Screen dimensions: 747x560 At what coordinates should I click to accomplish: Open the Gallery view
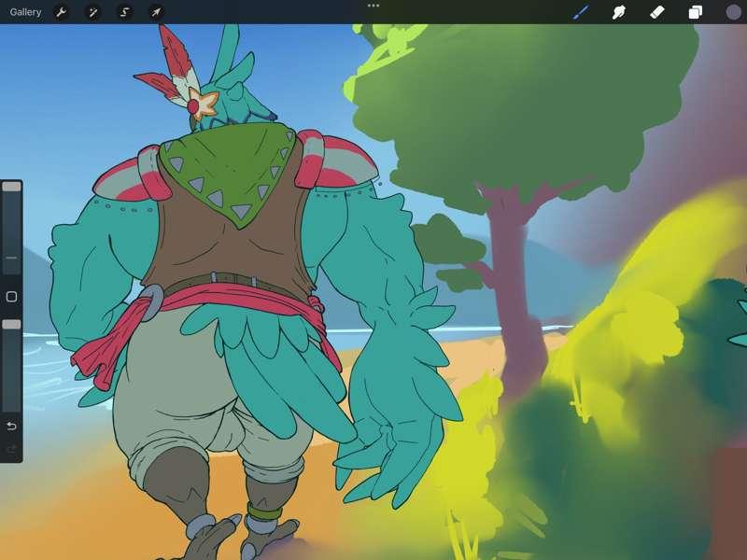pos(25,12)
